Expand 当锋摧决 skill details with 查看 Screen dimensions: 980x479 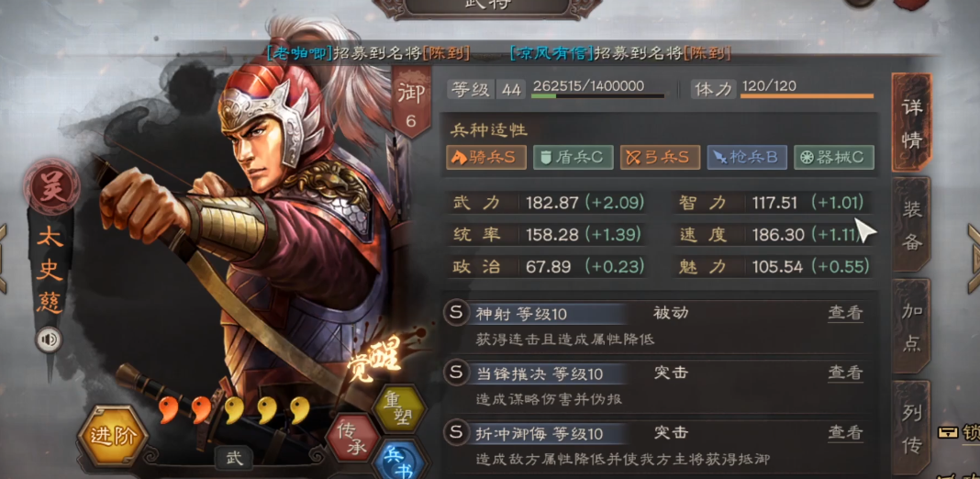pos(845,373)
